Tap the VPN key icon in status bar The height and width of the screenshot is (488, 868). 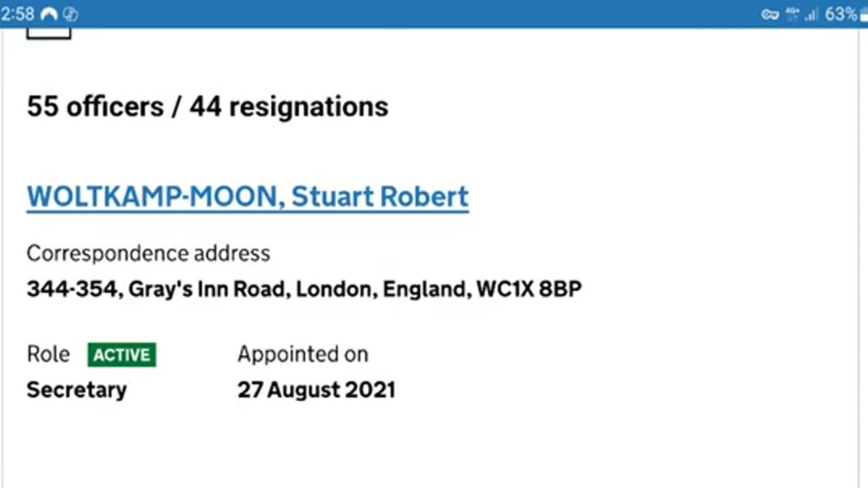[770, 14]
